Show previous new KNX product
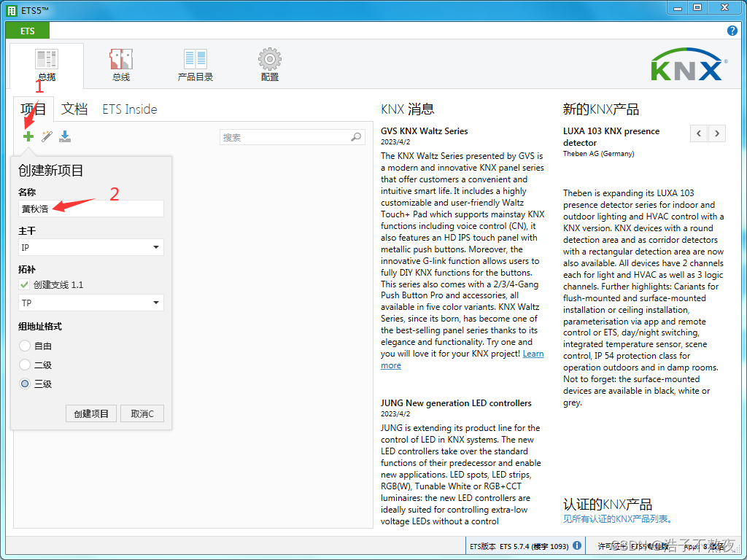The height and width of the screenshot is (560, 747). click(x=698, y=133)
